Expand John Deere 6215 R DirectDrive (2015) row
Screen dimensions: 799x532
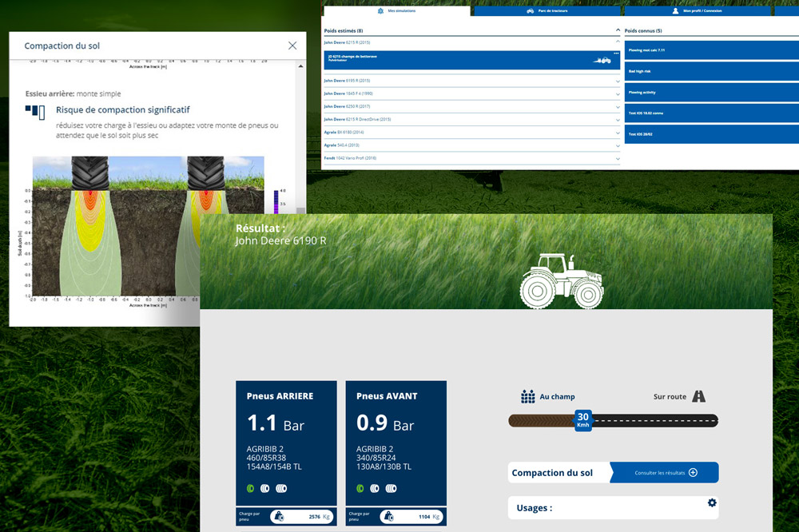click(x=618, y=120)
